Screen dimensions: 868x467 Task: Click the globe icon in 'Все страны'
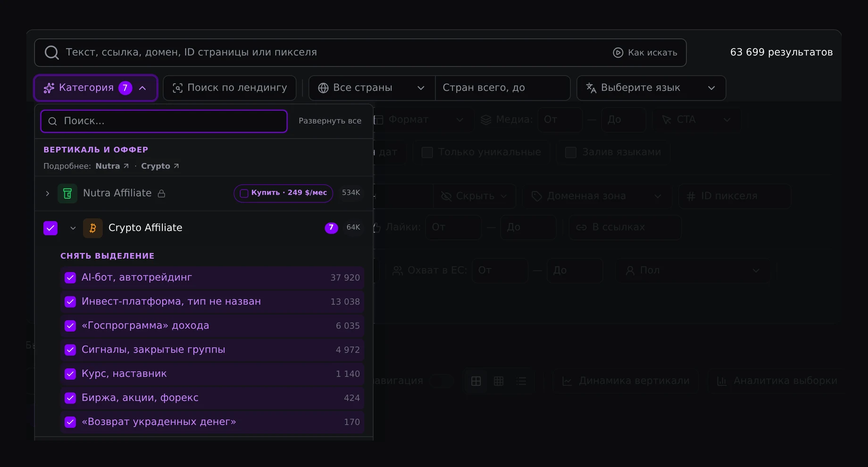click(323, 88)
